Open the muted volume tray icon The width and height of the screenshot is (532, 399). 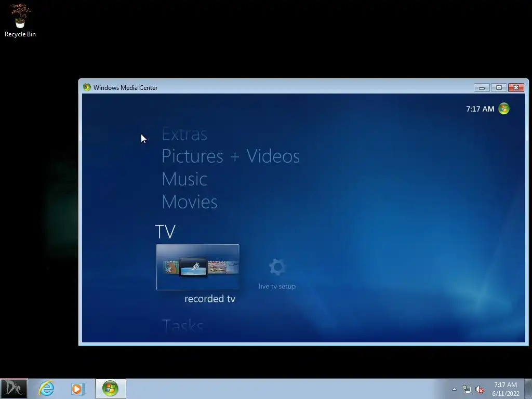(480, 390)
